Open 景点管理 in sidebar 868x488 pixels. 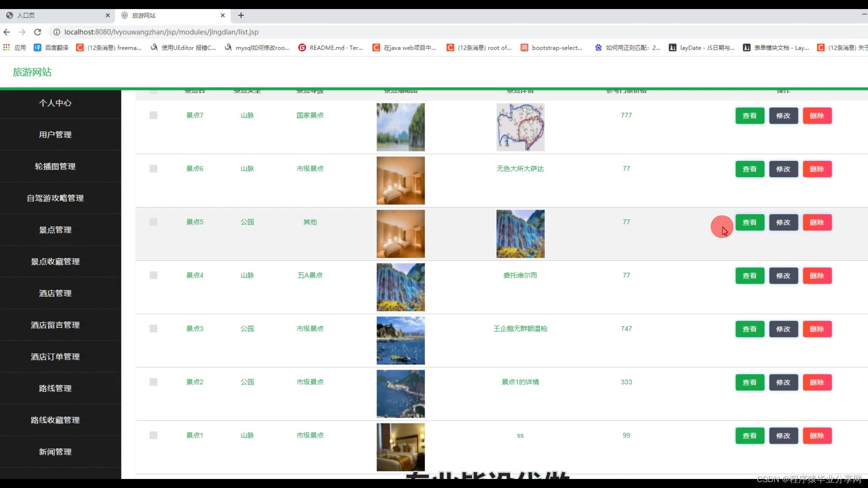coord(55,230)
